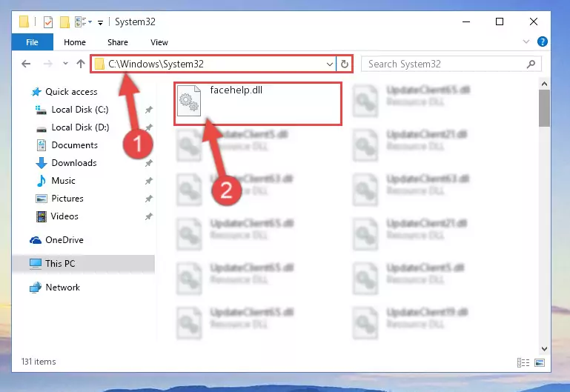Expand the ribbon with the chevron
Viewport: 570px width, 392px height.
[526, 41]
